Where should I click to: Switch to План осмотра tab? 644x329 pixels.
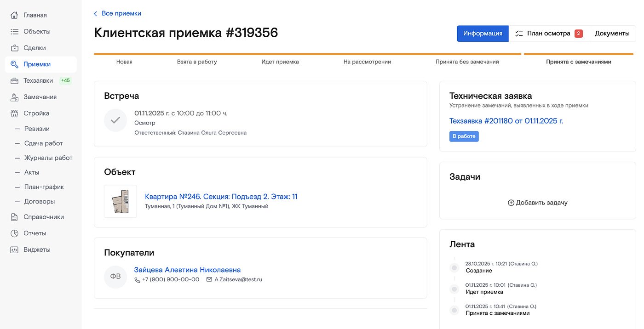(x=548, y=34)
